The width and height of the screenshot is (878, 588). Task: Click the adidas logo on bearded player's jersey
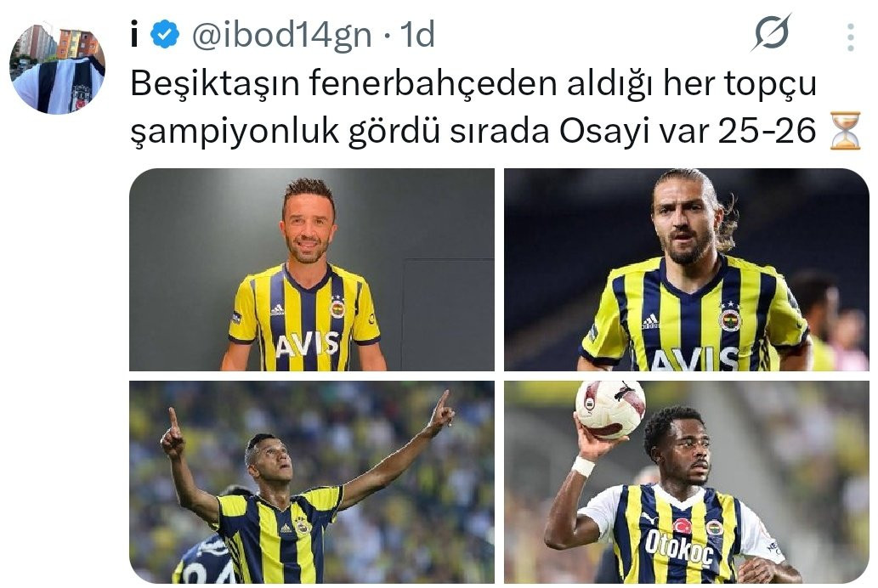(x=650, y=321)
